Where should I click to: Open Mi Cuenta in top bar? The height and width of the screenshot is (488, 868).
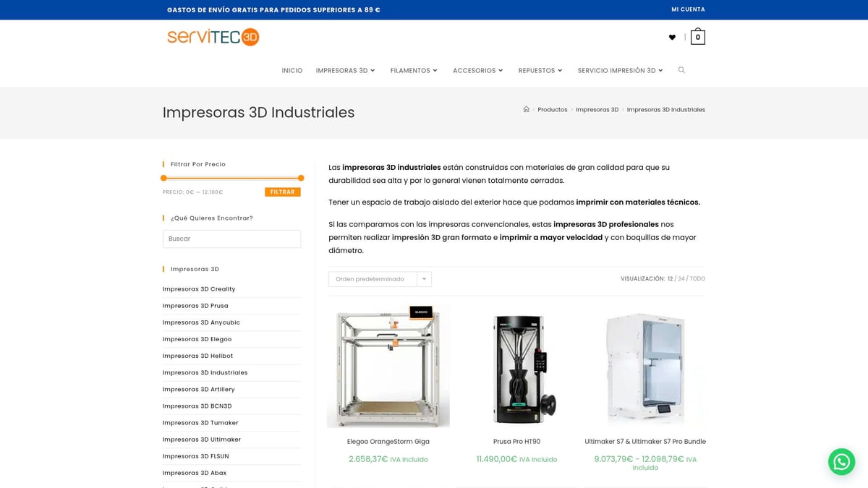click(x=688, y=9)
